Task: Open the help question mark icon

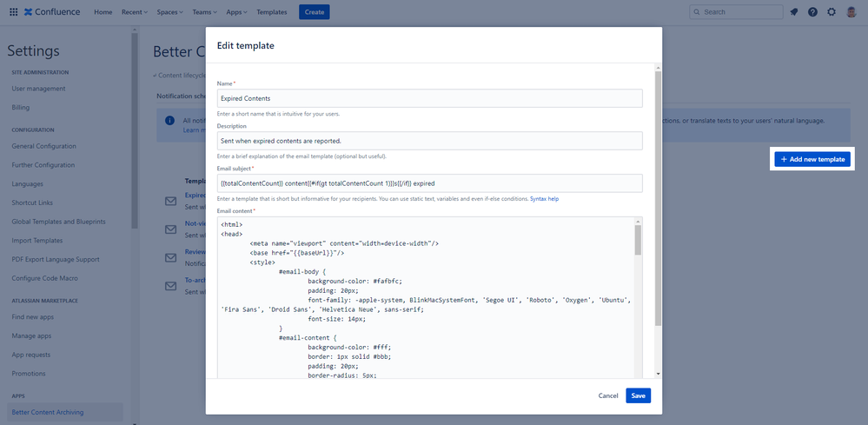Action: click(x=812, y=11)
